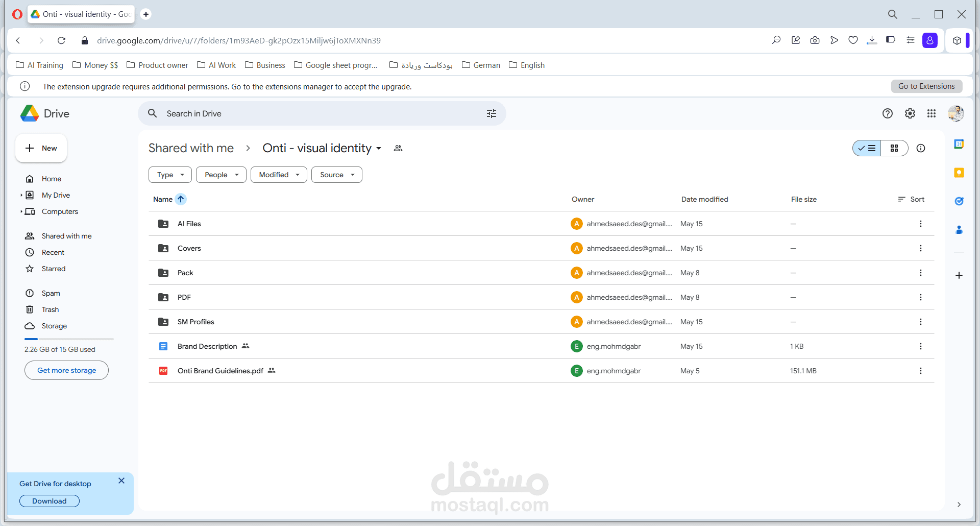Open more actions for SM Profiles row
Viewport: 980px width, 526px height.
(x=921, y=322)
